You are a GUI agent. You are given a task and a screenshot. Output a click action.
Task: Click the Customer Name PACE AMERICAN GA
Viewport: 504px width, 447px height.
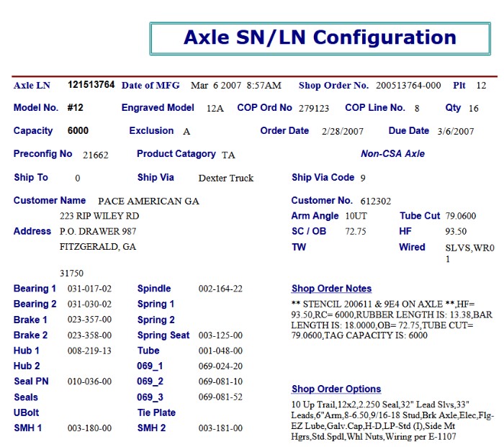148,201
